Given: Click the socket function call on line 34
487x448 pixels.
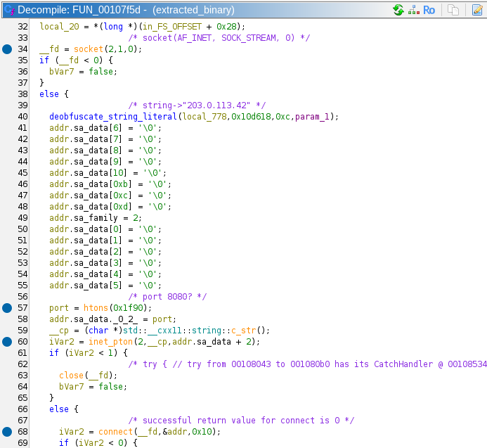Looking at the screenshot, I should pyautogui.click(x=89, y=49).
